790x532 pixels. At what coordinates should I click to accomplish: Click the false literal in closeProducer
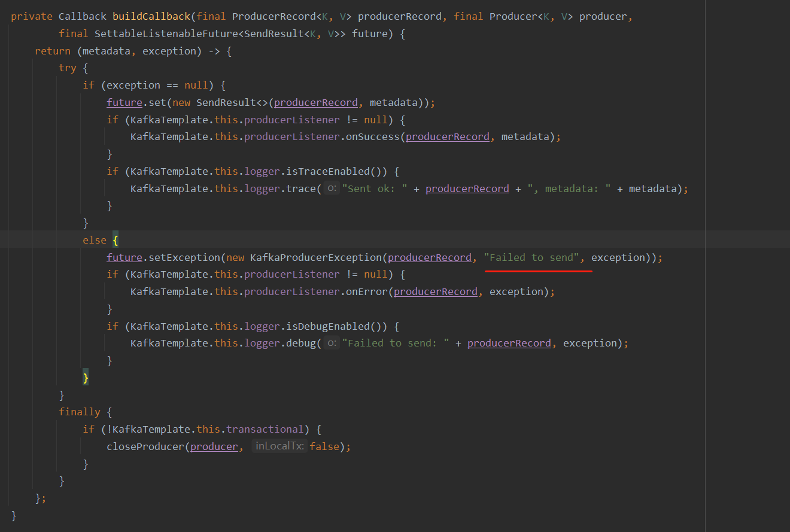pyautogui.click(x=324, y=446)
